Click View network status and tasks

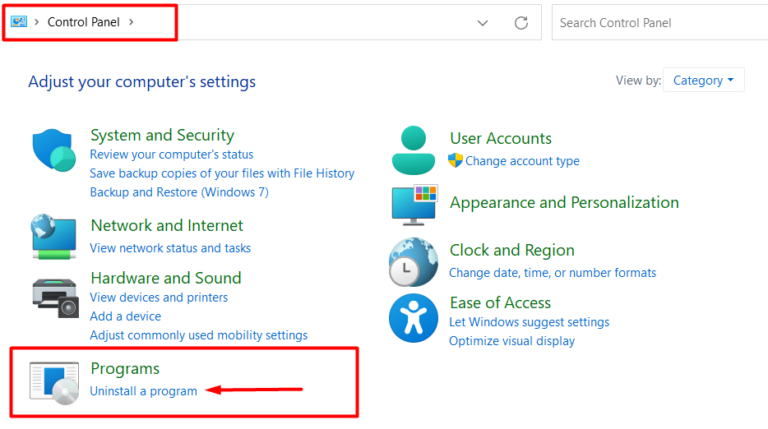coord(170,248)
